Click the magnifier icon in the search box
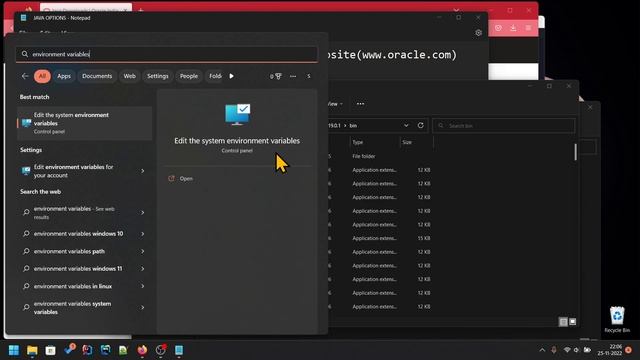The image size is (640, 360). point(25,54)
